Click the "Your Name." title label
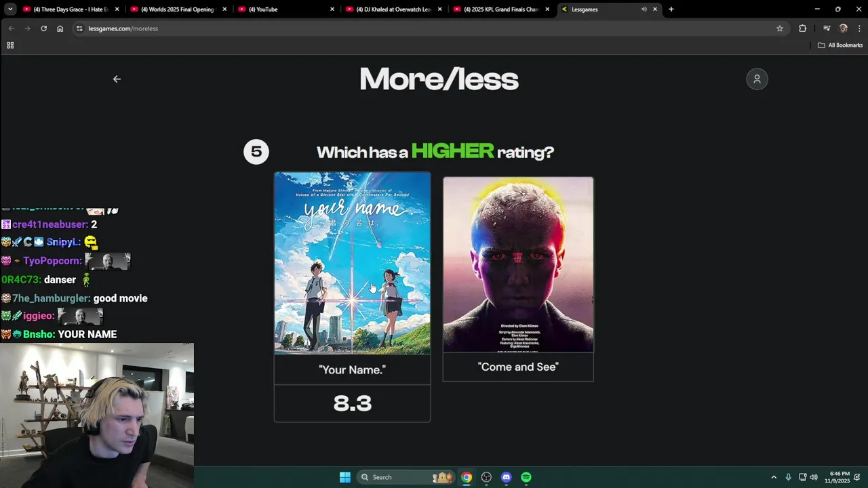 tap(352, 370)
